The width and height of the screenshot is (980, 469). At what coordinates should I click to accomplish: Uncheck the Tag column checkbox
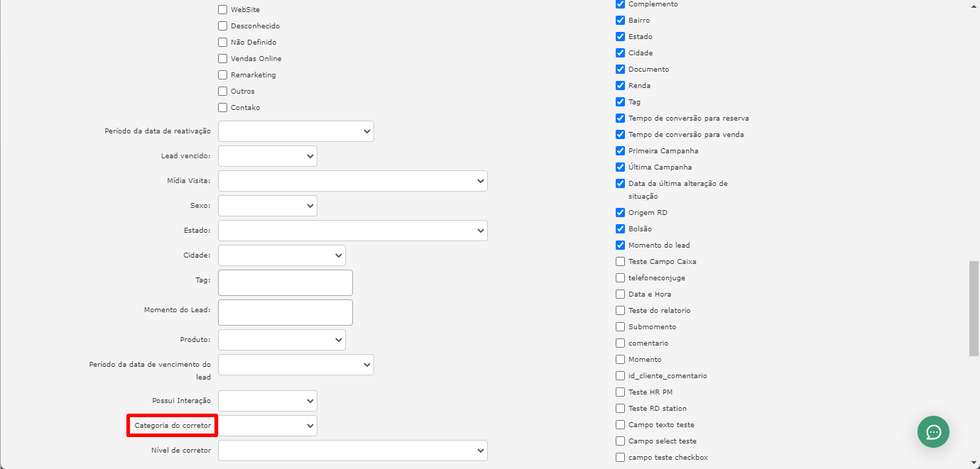[621, 102]
